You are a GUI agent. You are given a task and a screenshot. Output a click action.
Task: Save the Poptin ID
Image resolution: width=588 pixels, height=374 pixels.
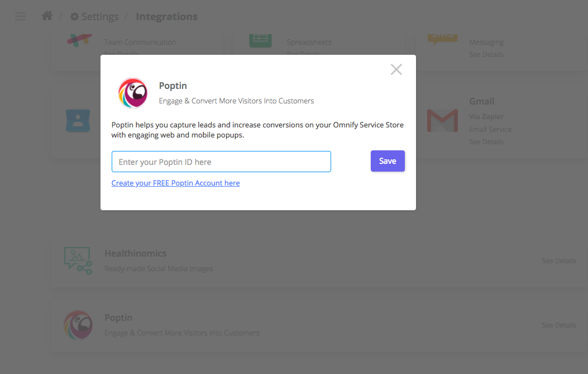(388, 161)
